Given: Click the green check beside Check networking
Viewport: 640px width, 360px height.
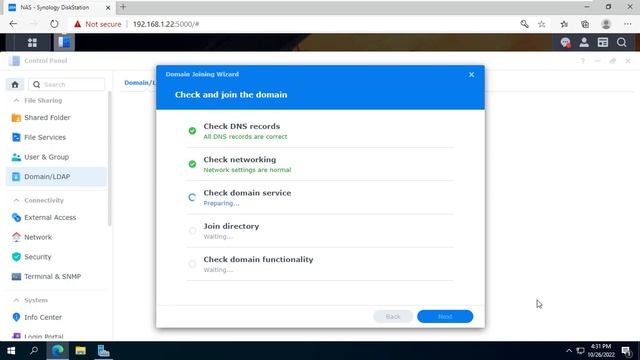Looking at the screenshot, I should point(192,164).
